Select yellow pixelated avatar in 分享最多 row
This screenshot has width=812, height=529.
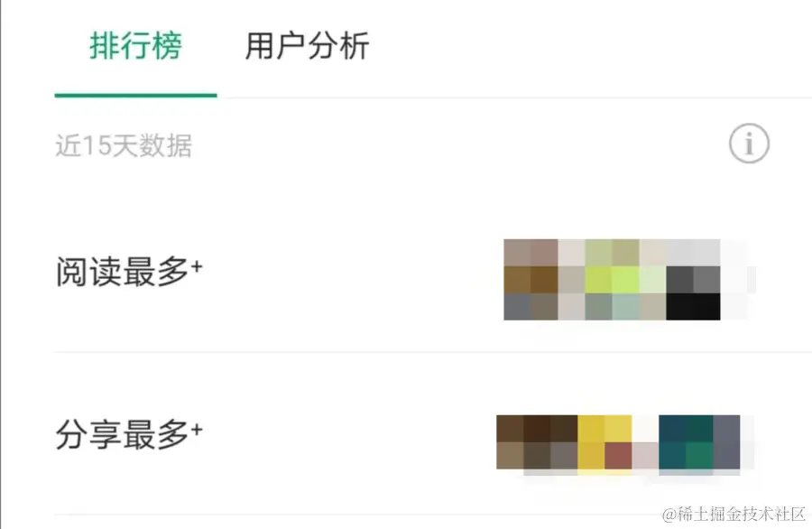pos(604,442)
